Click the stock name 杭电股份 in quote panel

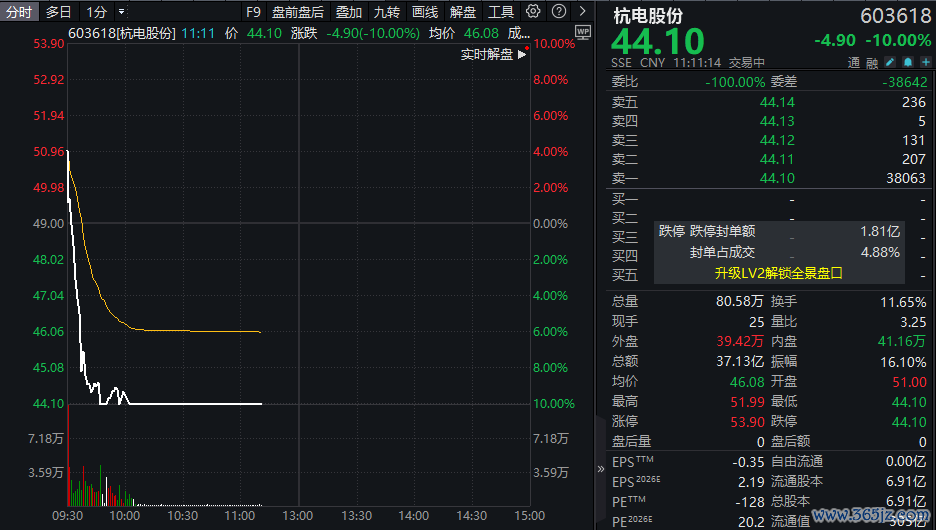[x=648, y=16]
